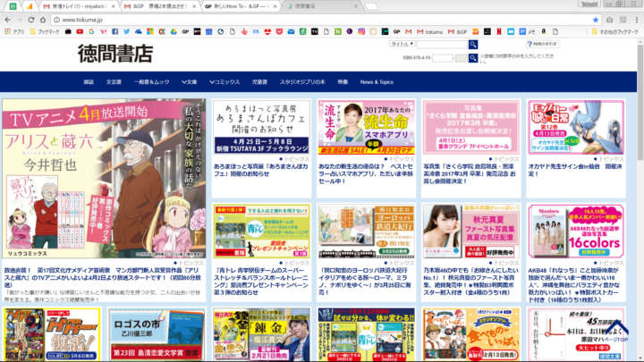Open the Microsoft four-square bookmark icon
The image size is (644, 362).
[150, 31]
